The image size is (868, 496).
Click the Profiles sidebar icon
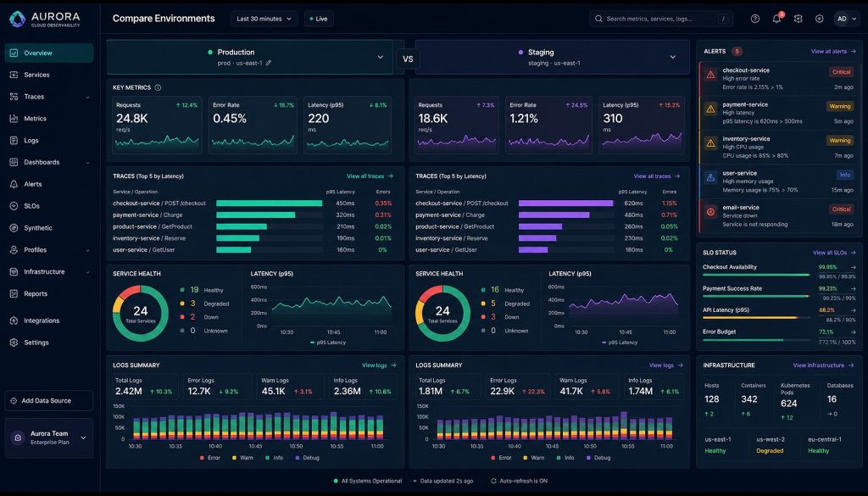point(14,250)
